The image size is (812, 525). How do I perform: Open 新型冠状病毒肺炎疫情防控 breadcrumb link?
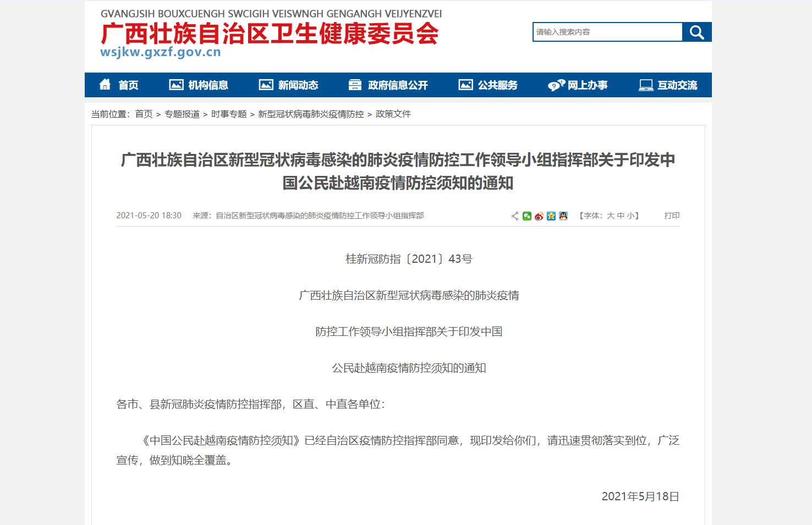(x=311, y=114)
